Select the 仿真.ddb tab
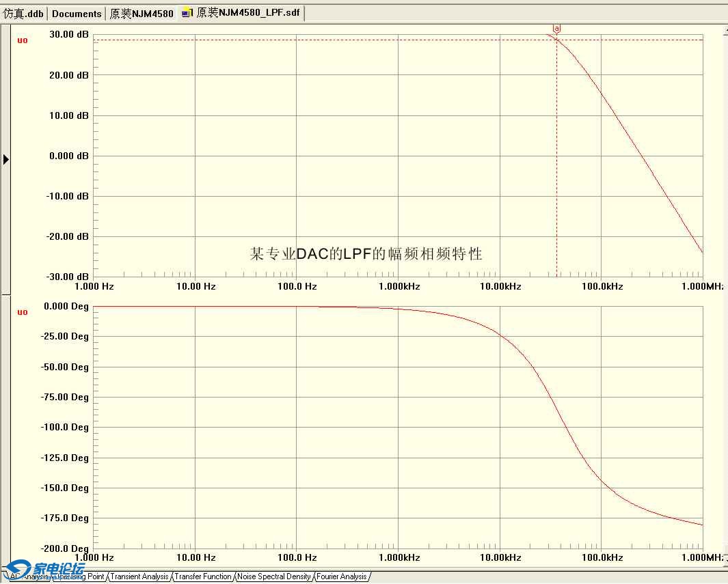The width and height of the screenshot is (728, 584). click(x=23, y=13)
